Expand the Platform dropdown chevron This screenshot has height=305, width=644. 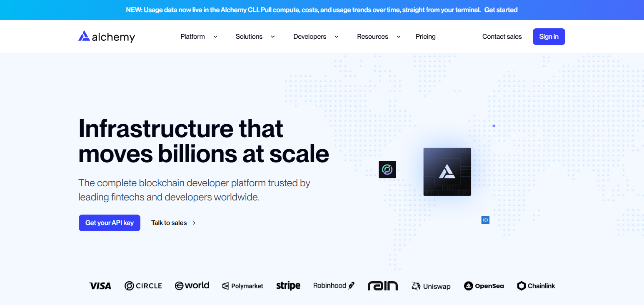[x=215, y=37]
